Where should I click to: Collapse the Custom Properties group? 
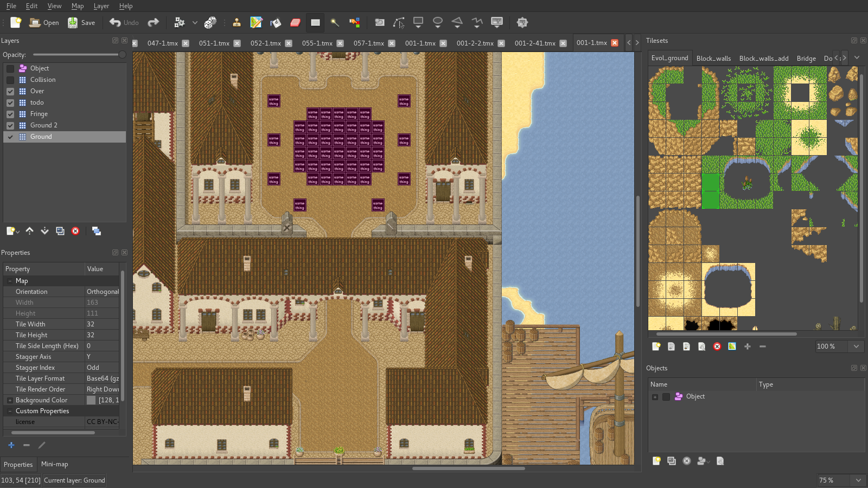10,411
